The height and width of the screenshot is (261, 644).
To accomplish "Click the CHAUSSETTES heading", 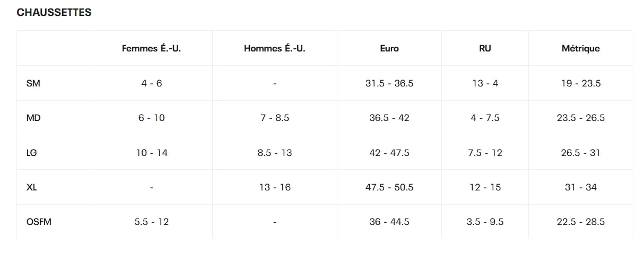I will pos(54,13).
